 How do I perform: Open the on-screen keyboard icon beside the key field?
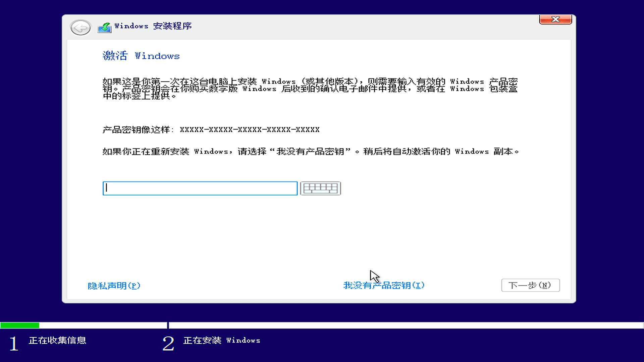320,188
